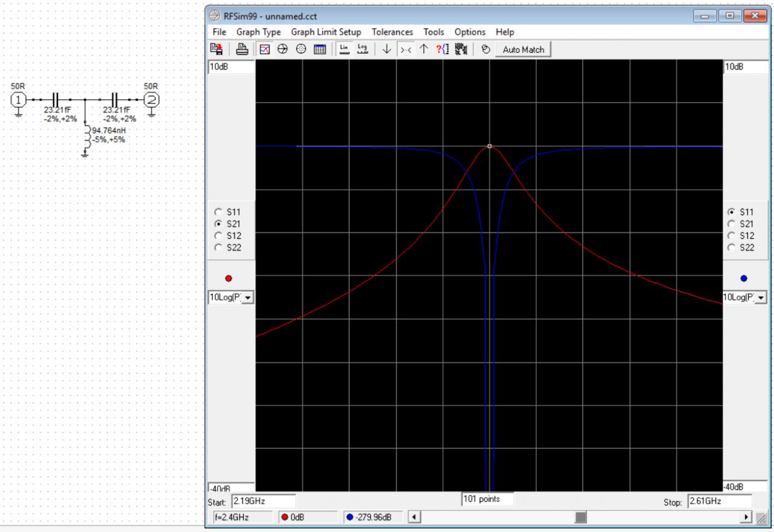This screenshot has width=774, height=532.
Task: Set linear frequency scale with Lin icon
Action: pyautogui.click(x=344, y=50)
